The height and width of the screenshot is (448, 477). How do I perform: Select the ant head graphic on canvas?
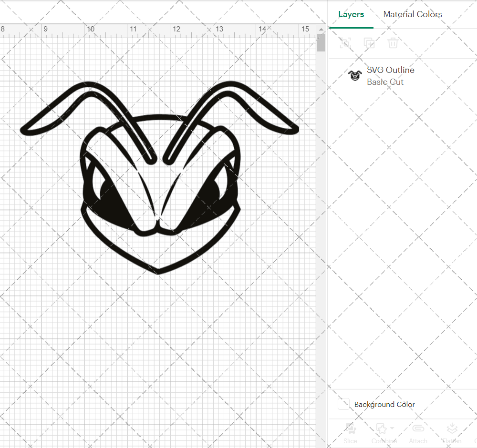[159, 177]
